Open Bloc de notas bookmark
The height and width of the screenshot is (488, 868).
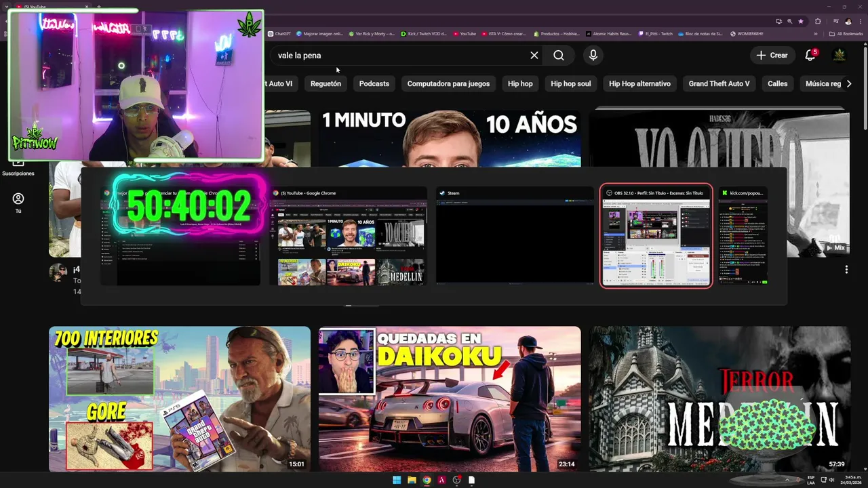(701, 34)
